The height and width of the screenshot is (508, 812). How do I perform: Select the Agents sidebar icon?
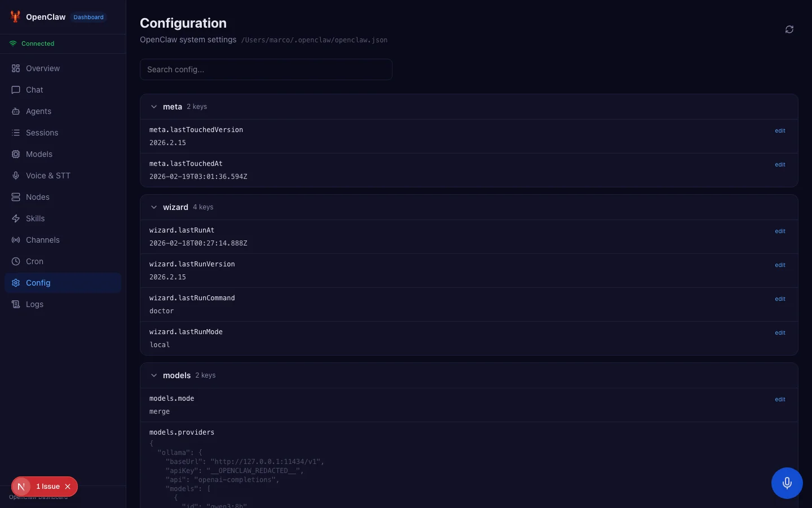[x=16, y=111]
